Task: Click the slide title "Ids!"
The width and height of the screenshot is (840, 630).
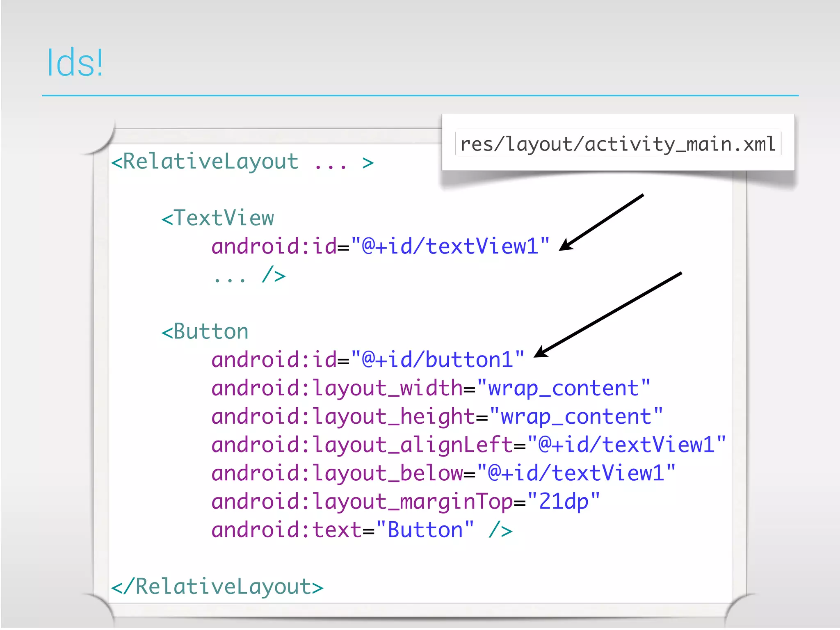Action: click(x=75, y=63)
